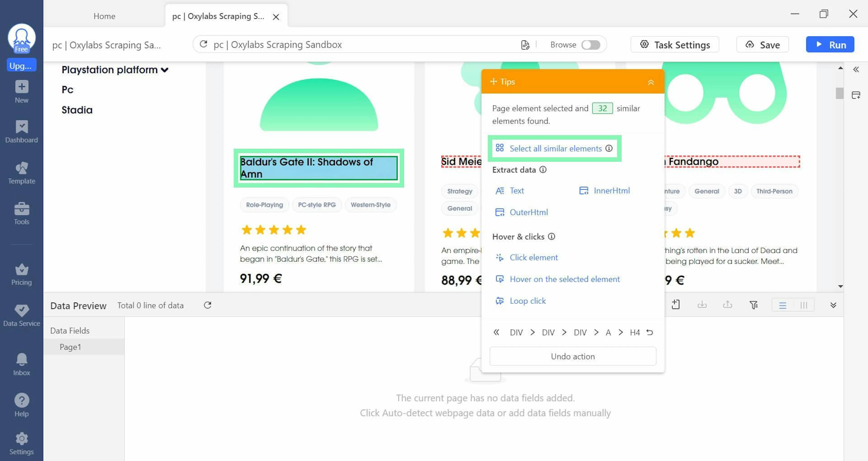Click the PC-style RPG genre tag
Viewport: 868px width, 461px height.
point(317,205)
